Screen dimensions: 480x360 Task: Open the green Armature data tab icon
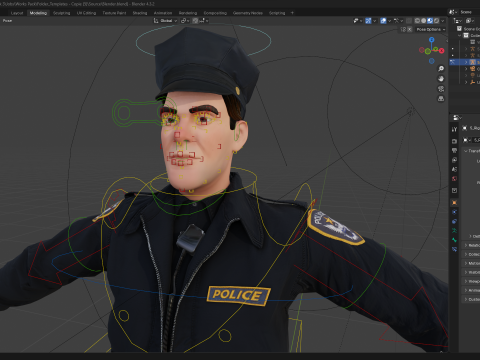tap(454, 231)
